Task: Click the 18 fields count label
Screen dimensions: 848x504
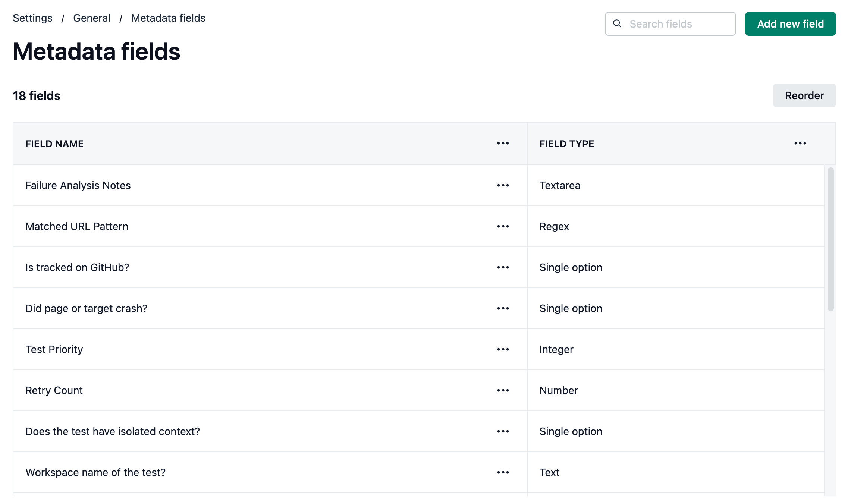Action: (37, 96)
